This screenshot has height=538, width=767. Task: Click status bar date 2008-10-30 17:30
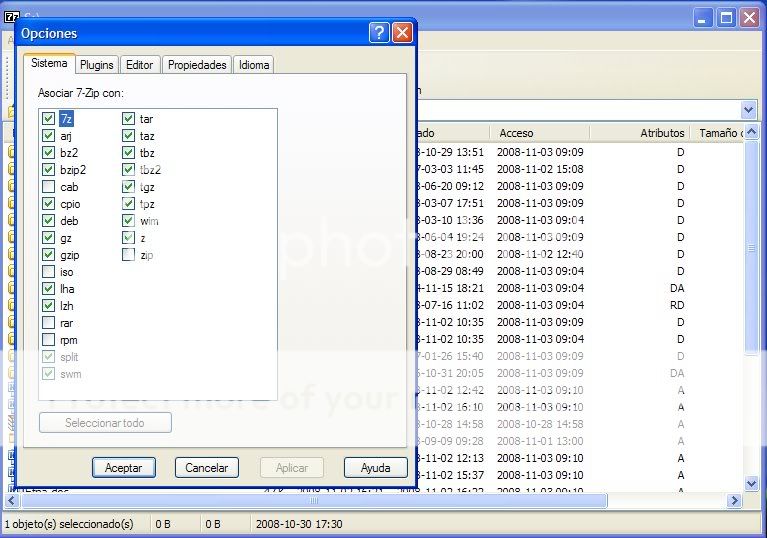point(299,524)
